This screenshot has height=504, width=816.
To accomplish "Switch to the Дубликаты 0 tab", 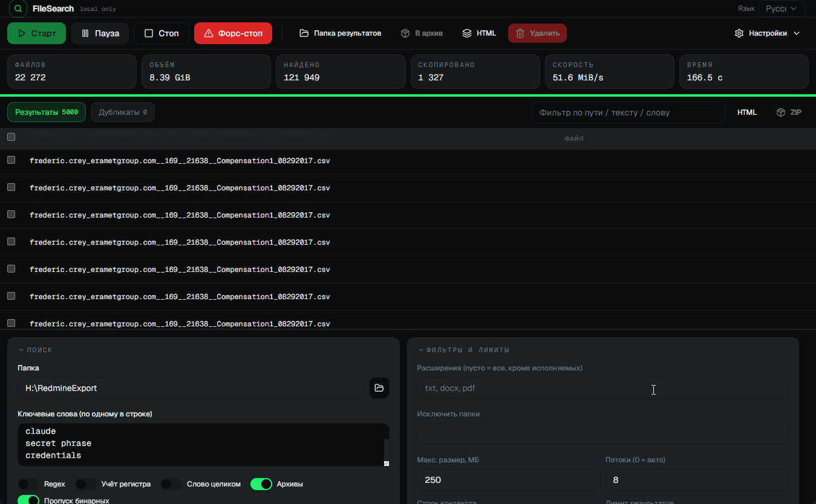I will coord(123,112).
